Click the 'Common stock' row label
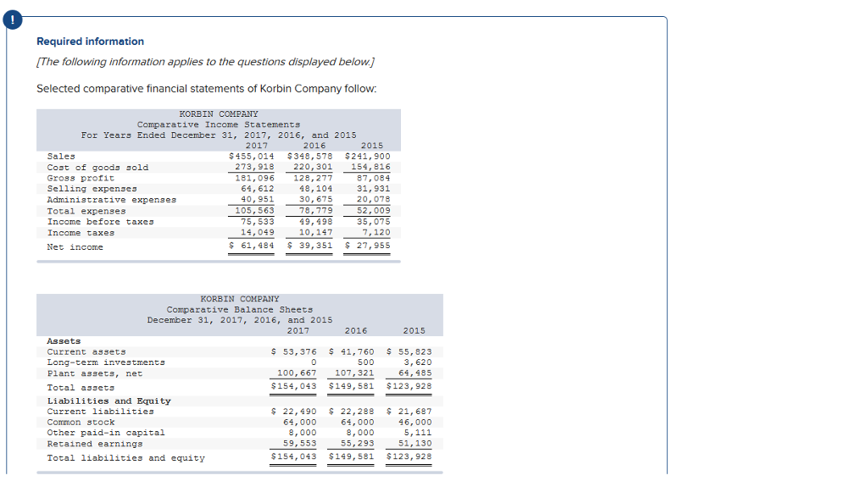 pos(81,423)
